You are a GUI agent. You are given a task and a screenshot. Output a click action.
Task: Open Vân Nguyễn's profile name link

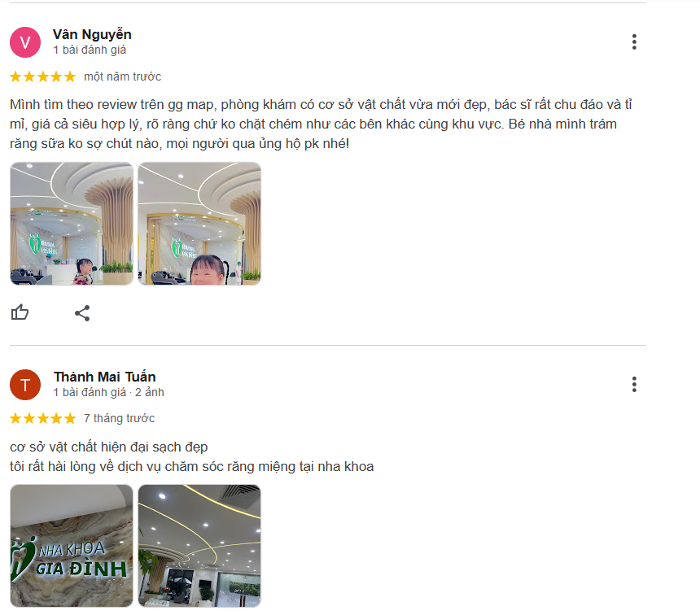pos(92,34)
